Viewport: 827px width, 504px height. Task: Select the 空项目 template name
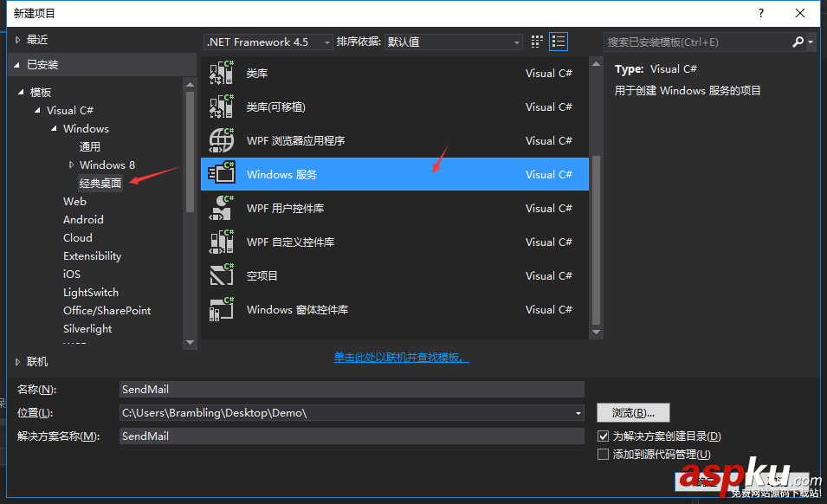[262, 275]
